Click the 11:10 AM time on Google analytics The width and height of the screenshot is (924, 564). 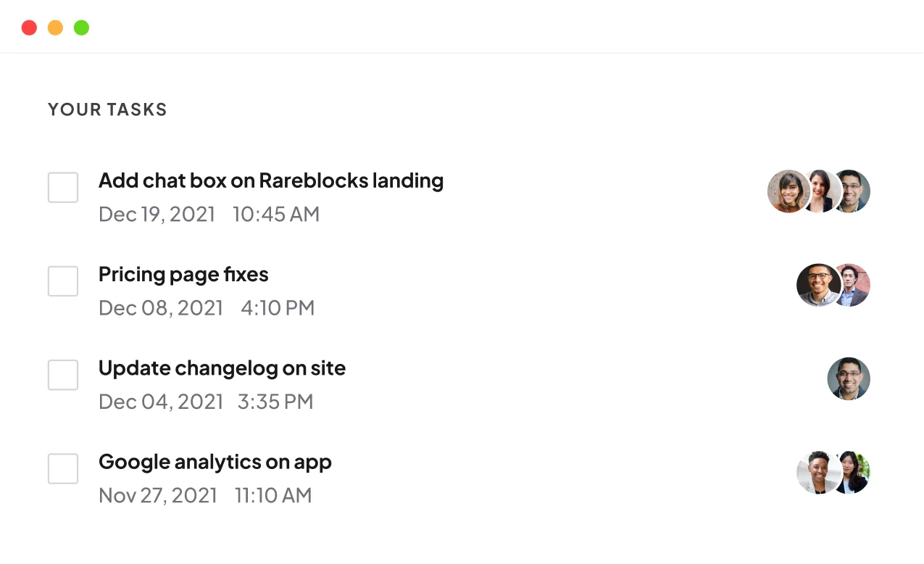click(273, 496)
